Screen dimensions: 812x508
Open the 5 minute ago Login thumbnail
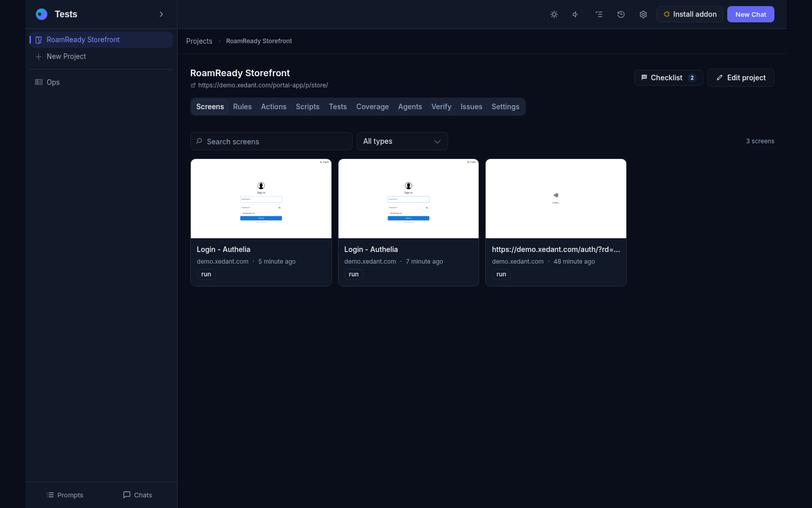click(x=261, y=199)
